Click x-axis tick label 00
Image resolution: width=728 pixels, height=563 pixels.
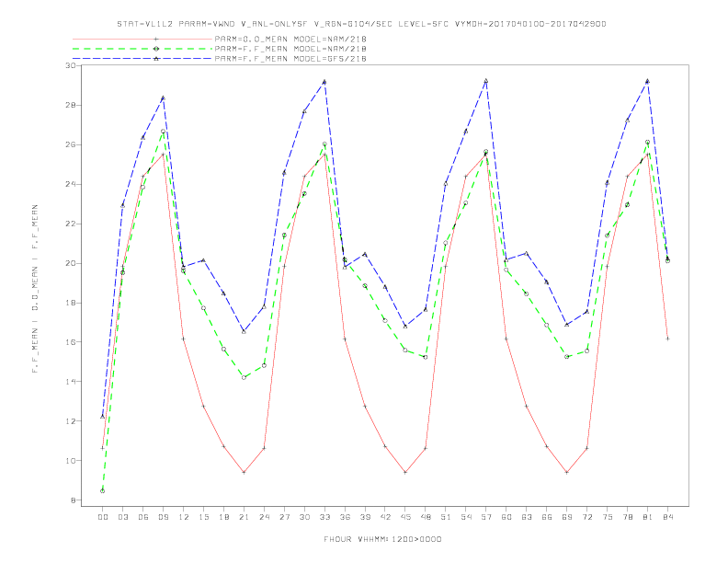[103, 517]
